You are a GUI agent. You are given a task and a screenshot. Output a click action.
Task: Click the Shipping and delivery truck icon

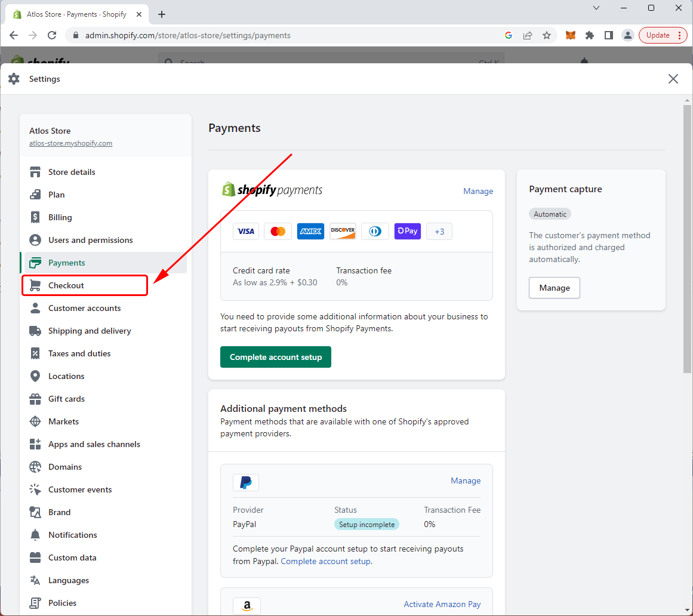click(x=35, y=331)
